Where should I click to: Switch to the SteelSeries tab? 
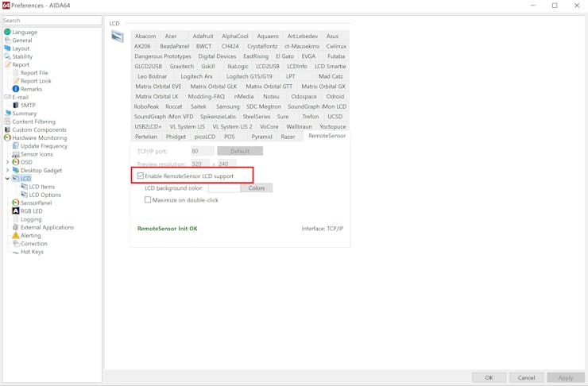[257, 117]
